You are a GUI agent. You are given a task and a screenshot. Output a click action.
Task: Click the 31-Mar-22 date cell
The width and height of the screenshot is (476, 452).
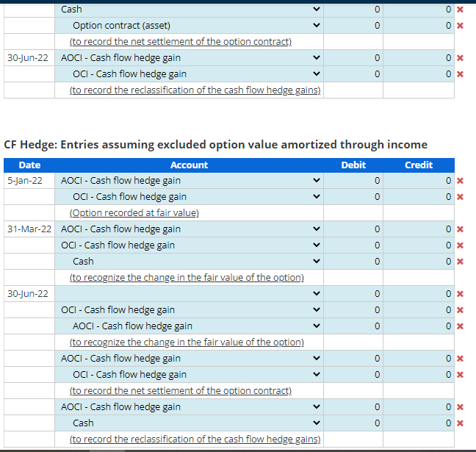pos(29,229)
